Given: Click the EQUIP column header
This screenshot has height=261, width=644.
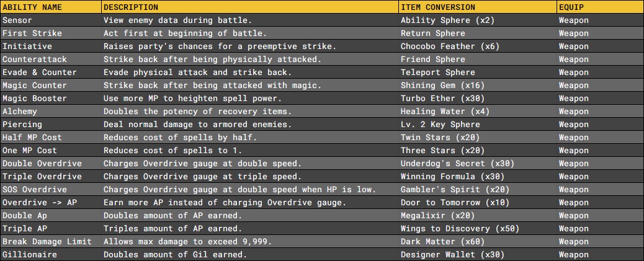Looking at the screenshot, I should pos(571,7).
